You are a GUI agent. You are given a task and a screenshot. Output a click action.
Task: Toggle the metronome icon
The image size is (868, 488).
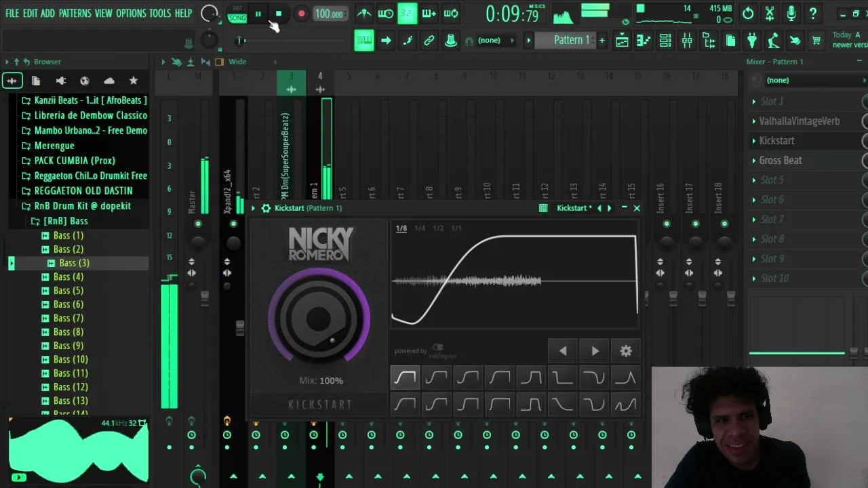[x=364, y=14]
